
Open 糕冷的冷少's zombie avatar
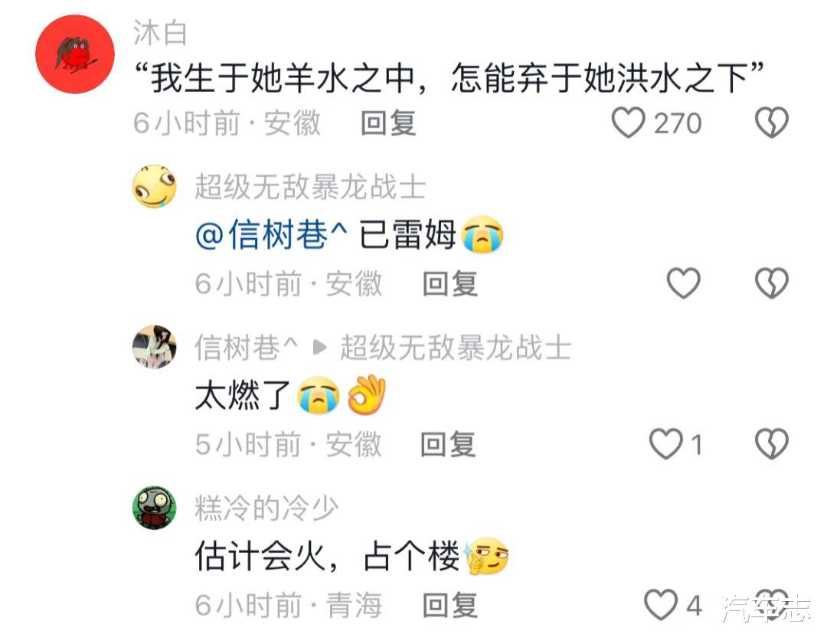click(154, 508)
